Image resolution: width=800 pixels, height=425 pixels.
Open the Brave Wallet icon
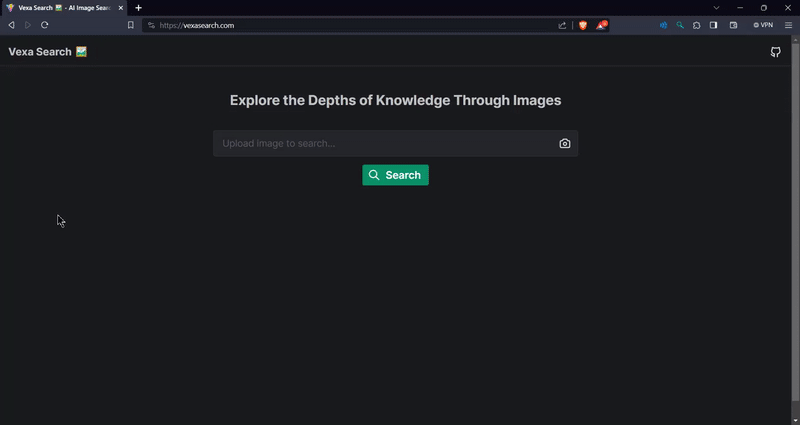point(734,25)
